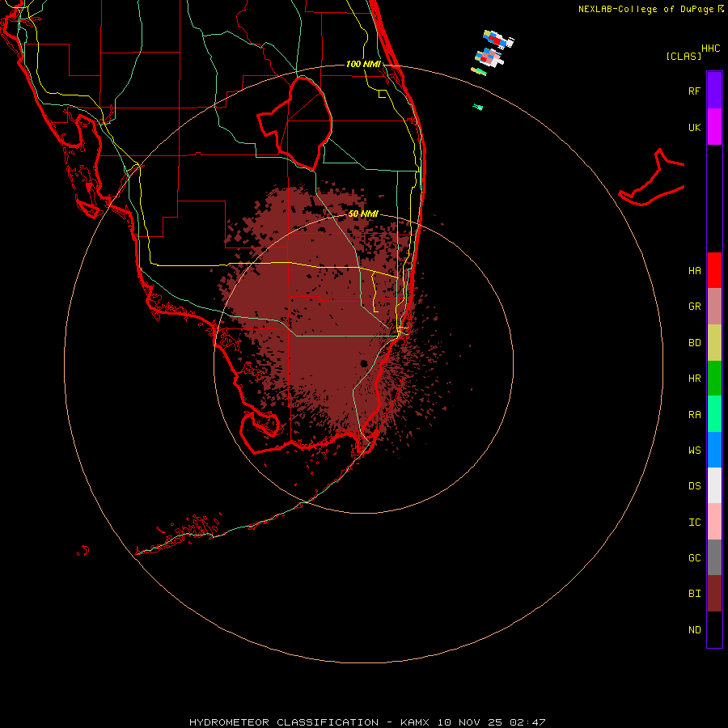Click the HHC product label
This screenshot has height=728, width=728.
(x=710, y=49)
